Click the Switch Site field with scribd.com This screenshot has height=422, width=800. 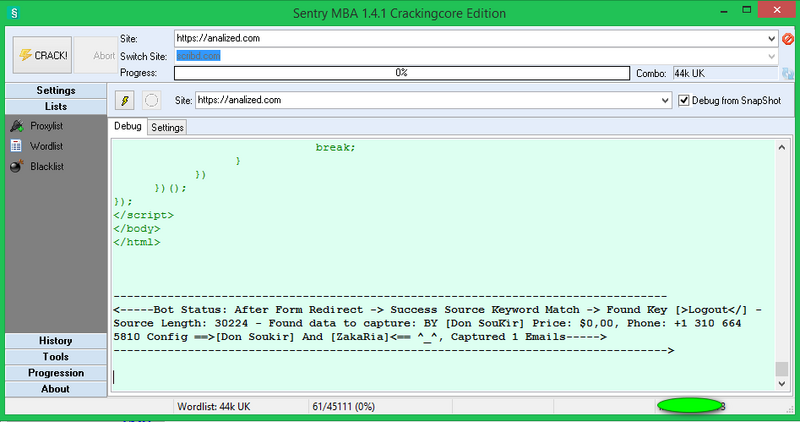click(476, 56)
